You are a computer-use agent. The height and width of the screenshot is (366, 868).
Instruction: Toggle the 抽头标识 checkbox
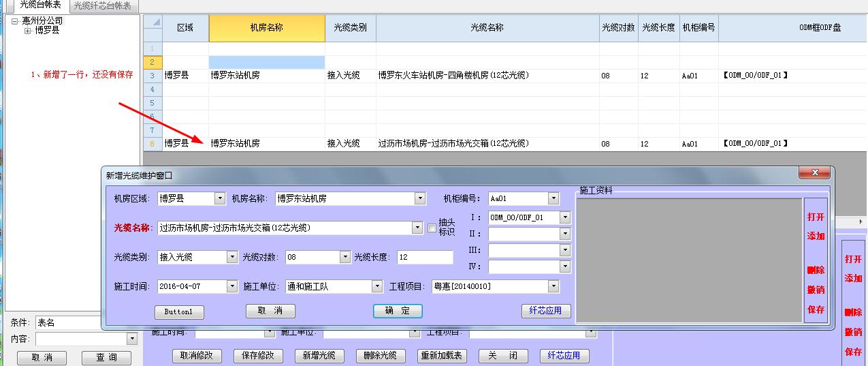[x=432, y=228]
